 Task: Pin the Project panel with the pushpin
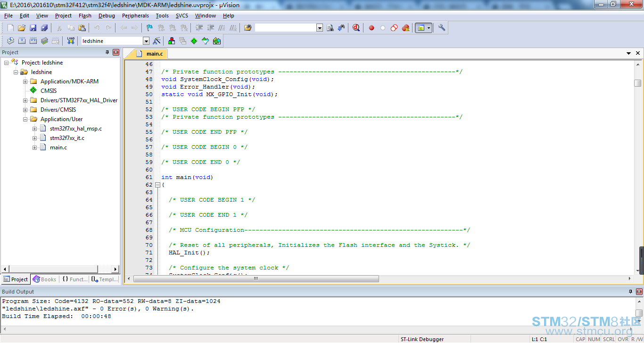(107, 52)
